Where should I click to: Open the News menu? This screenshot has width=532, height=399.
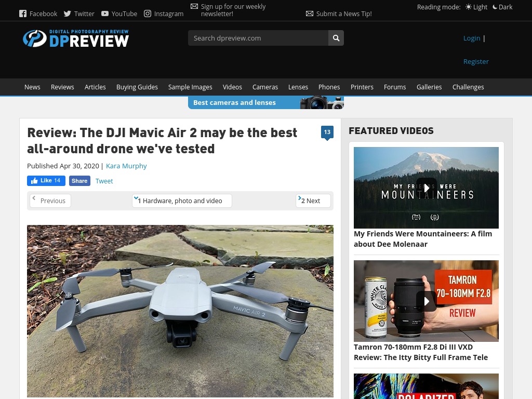pos(32,87)
